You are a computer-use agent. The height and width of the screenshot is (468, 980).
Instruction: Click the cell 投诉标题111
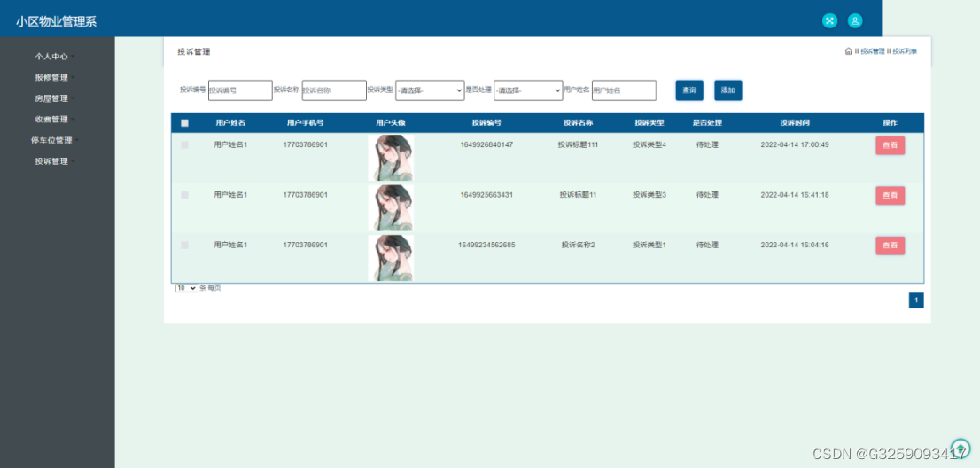pos(578,145)
